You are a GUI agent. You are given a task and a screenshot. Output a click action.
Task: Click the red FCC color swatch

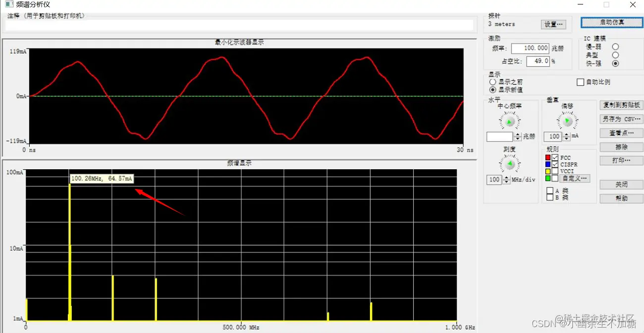coord(548,158)
